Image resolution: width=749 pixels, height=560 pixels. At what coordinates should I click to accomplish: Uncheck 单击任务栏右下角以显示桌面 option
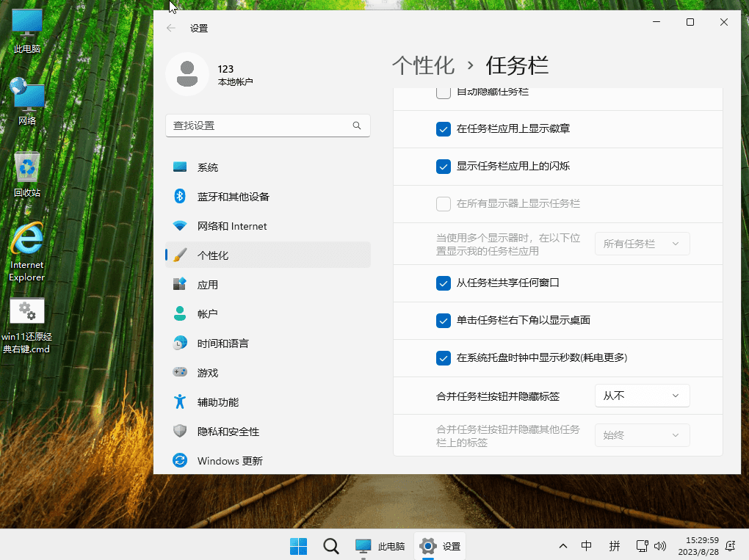[444, 321]
